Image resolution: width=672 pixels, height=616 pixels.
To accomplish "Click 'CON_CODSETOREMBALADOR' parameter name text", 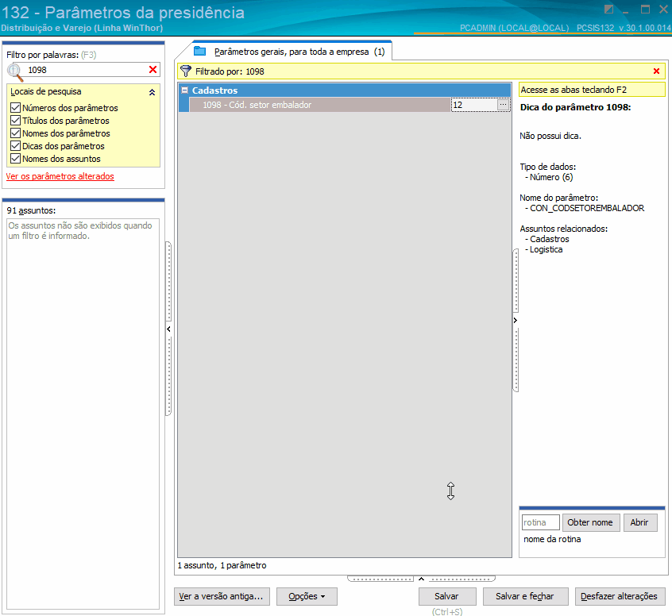I will tap(587, 208).
